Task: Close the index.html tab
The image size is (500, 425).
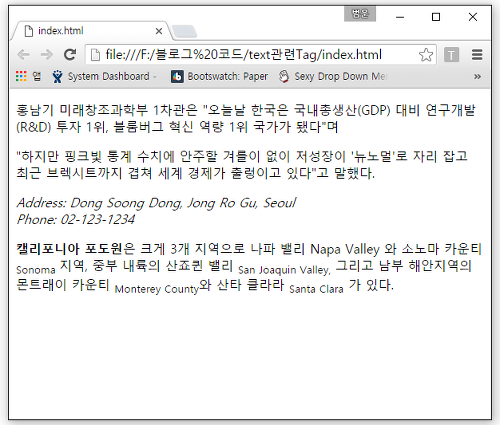Action: coord(159,31)
